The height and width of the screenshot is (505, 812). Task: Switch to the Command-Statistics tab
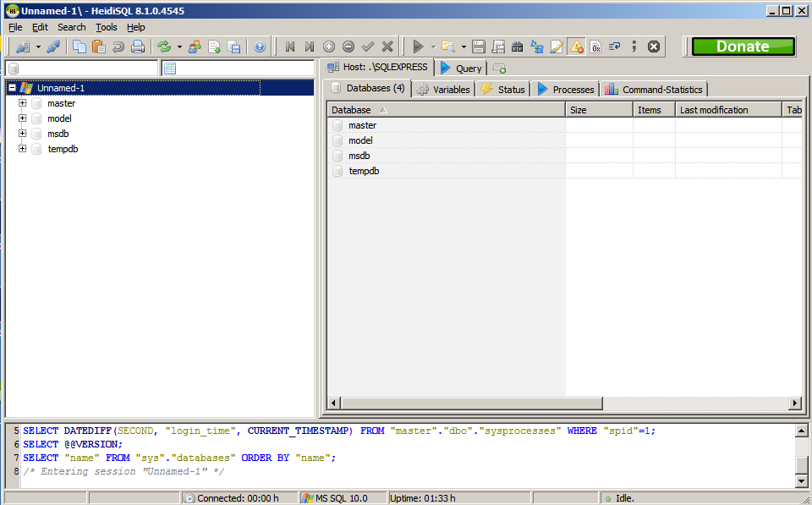(x=654, y=90)
